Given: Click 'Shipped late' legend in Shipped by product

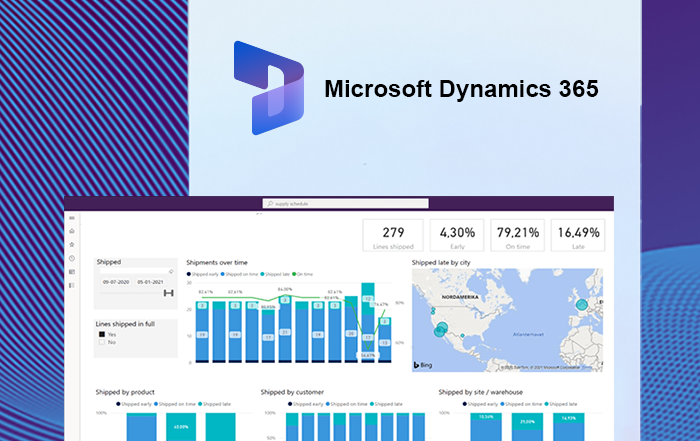Looking at the screenshot, I should click(214, 404).
